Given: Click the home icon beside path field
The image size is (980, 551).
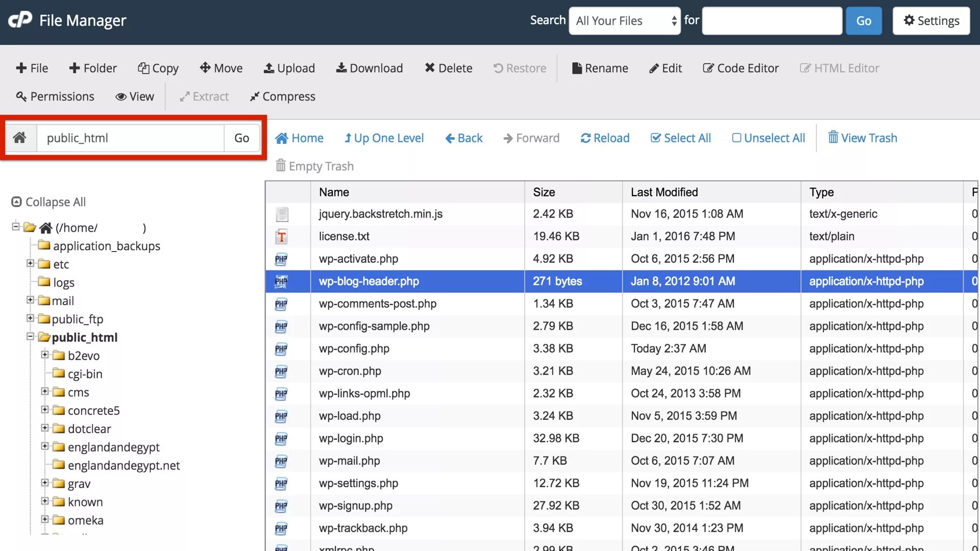Looking at the screenshot, I should [20, 138].
